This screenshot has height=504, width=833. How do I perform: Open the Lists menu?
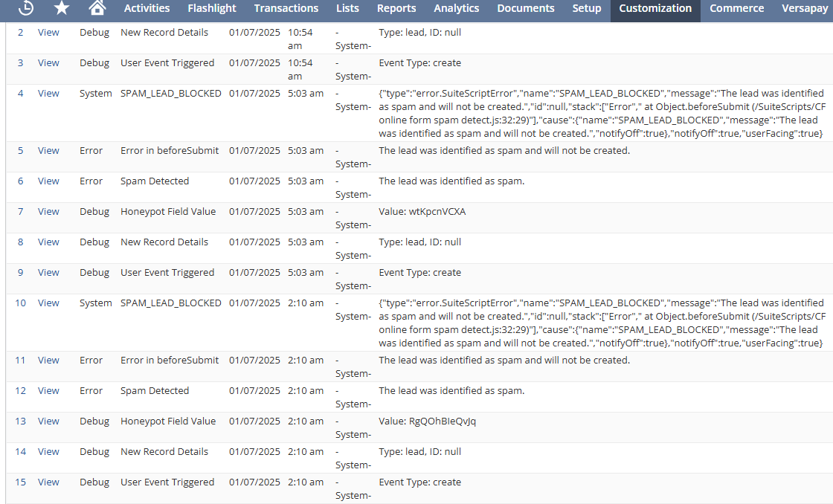coord(347,8)
